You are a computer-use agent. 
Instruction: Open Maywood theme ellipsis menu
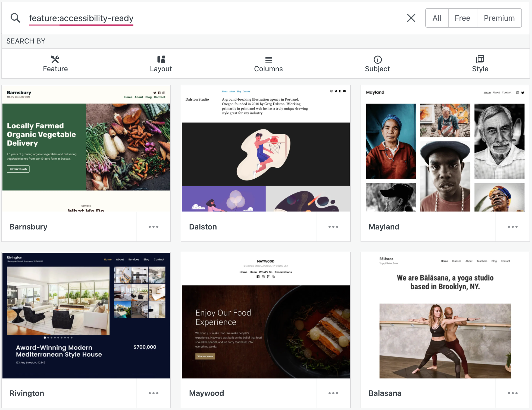pyautogui.click(x=333, y=393)
